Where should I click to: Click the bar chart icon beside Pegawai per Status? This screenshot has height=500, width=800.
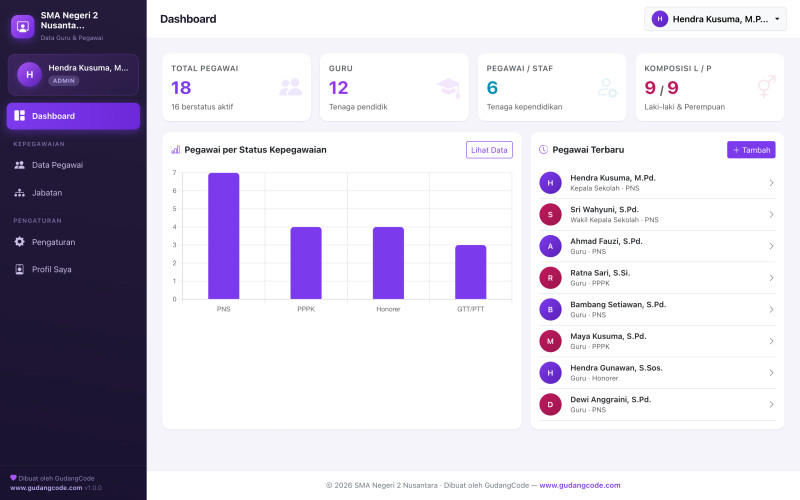pyautogui.click(x=176, y=149)
